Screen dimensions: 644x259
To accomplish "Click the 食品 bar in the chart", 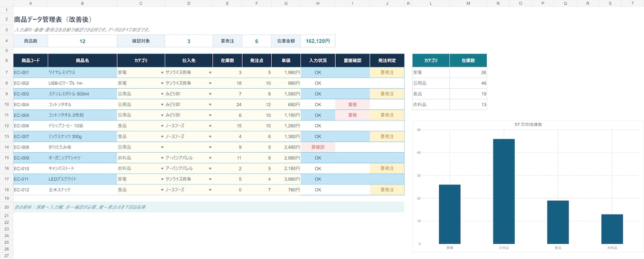I will tap(558, 222).
